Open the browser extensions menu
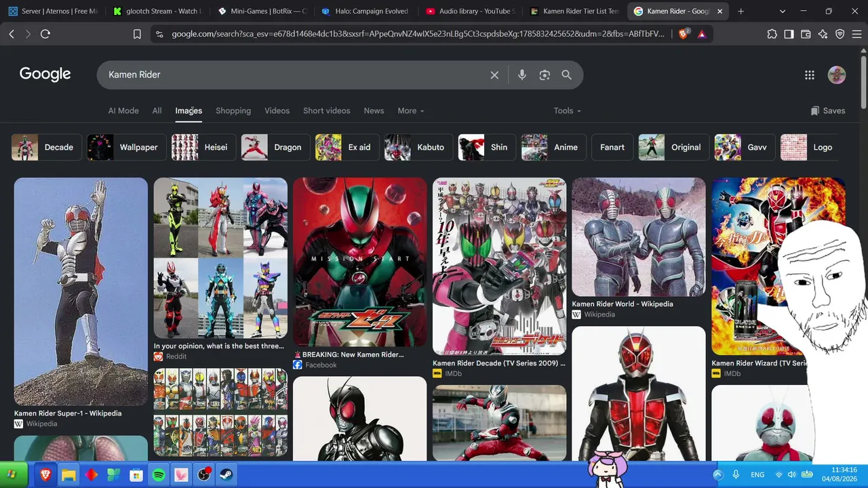 click(772, 34)
